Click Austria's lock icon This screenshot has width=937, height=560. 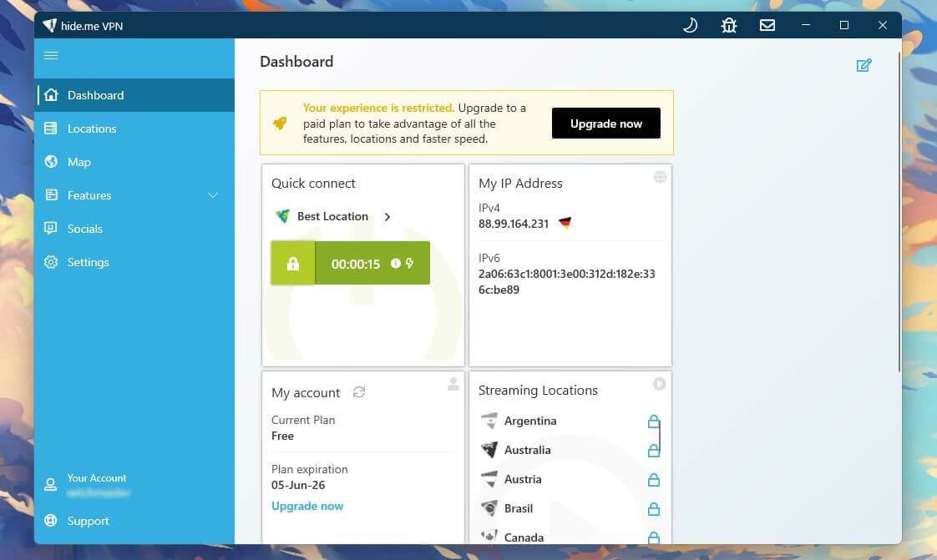coord(654,479)
